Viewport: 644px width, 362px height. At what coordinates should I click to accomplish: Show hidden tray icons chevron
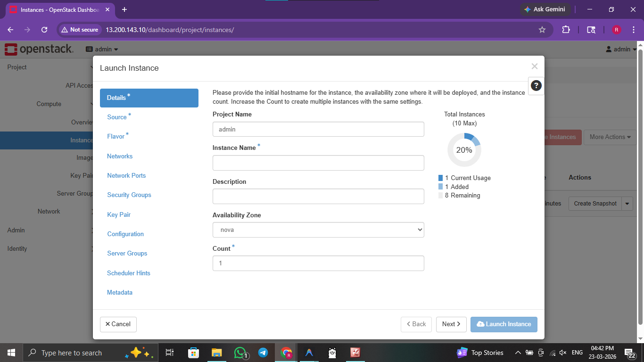click(x=518, y=353)
